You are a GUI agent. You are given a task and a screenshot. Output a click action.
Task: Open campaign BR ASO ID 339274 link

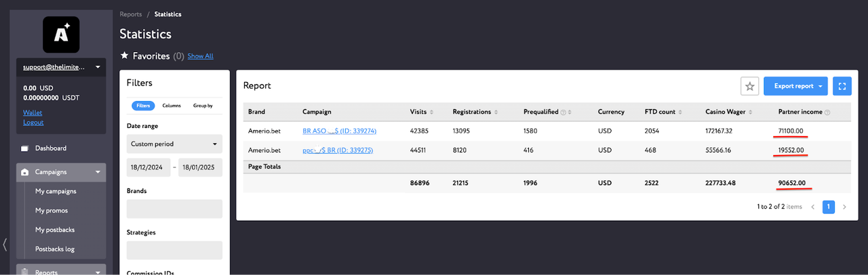(339, 131)
